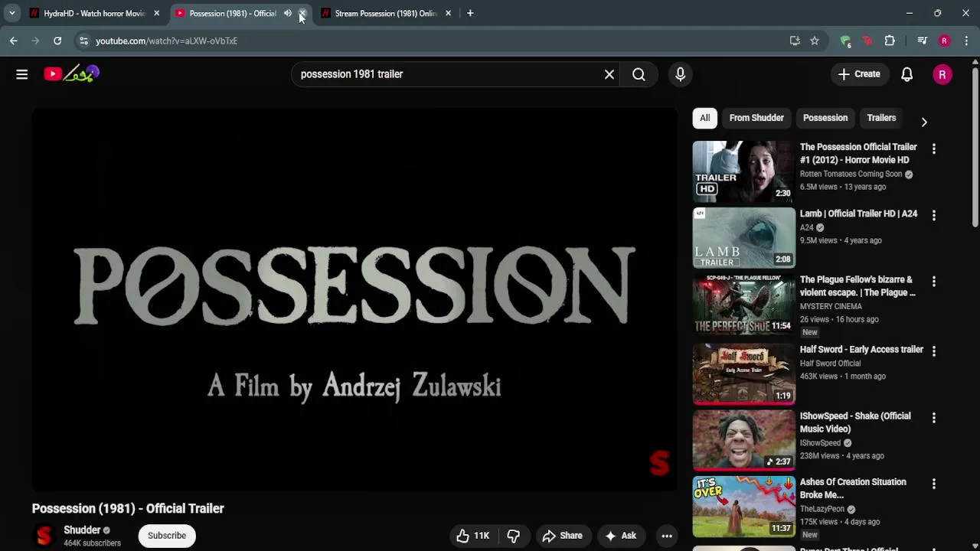Start voice search with microphone
Viewport: 980px width, 551px height.
tap(680, 74)
